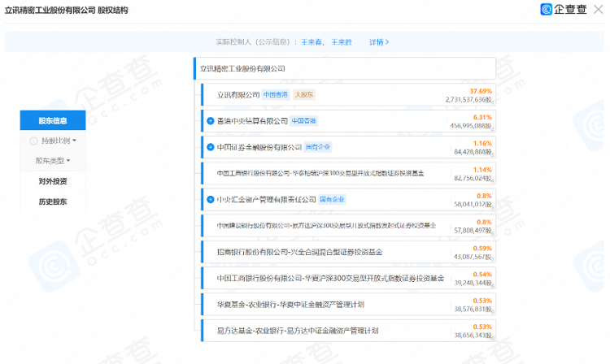Select 华夏基金-农业银行 asset plan row
The image size is (610, 364).
pos(349,305)
